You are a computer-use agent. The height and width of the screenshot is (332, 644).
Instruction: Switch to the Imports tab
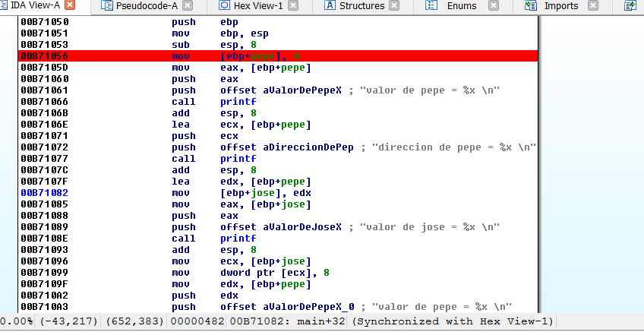coord(561,6)
